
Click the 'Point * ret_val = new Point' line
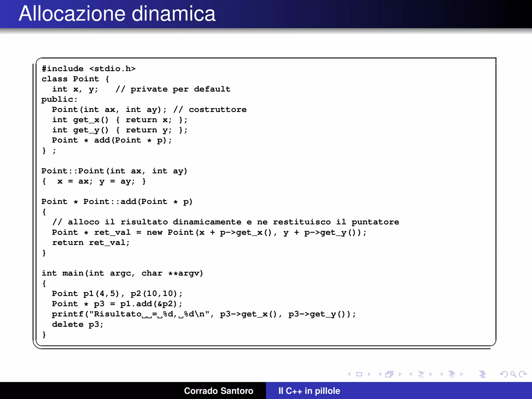click(x=209, y=232)
